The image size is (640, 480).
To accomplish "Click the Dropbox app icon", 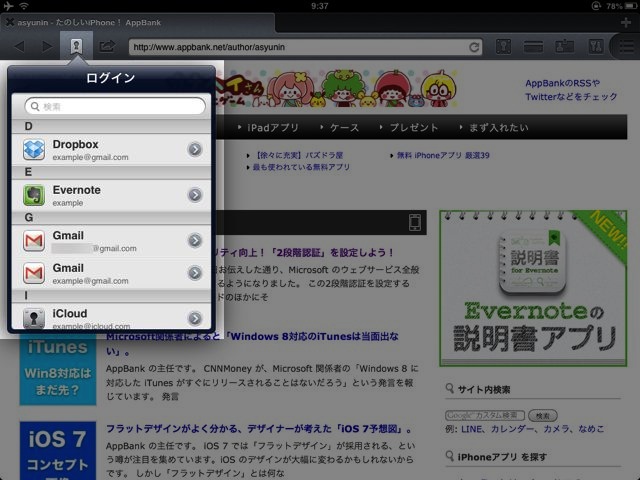I will (34, 149).
